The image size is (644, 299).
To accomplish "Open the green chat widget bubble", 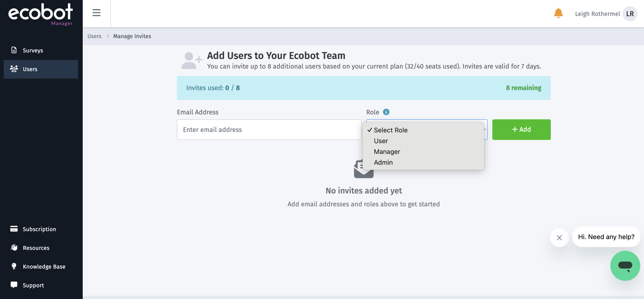I will [x=625, y=266].
